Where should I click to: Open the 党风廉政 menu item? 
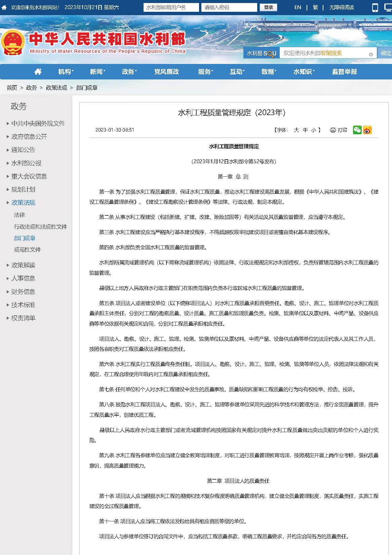166,72
